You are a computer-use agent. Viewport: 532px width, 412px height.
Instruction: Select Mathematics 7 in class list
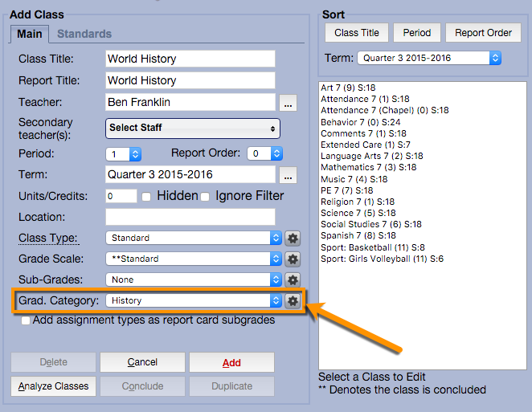368,167
